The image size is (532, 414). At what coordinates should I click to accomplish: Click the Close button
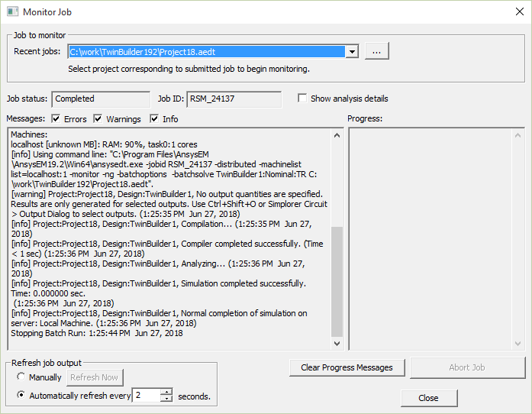pos(429,398)
